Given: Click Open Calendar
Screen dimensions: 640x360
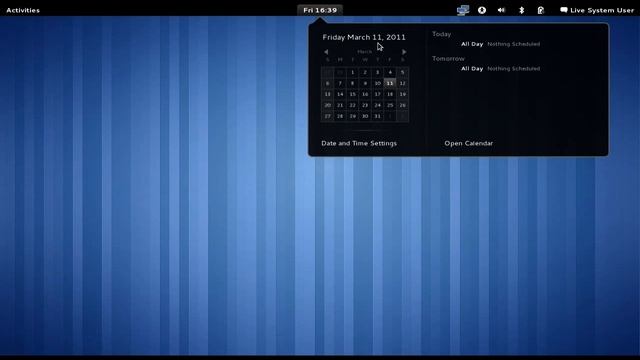Looking at the screenshot, I should click(x=469, y=143).
